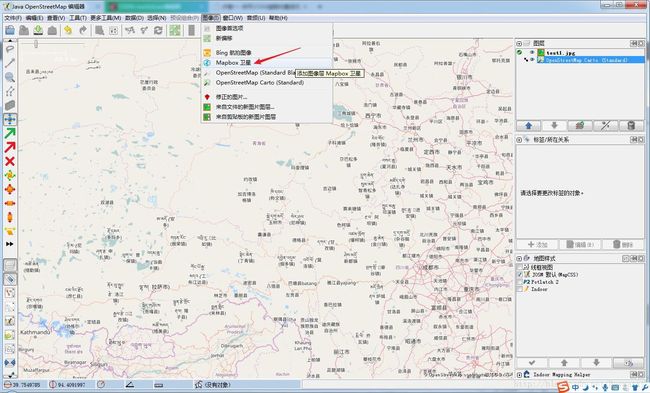Click the trash delete-layer icon in layers panel
The width and height of the screenshot is (650, 393).
coord(631,126)
